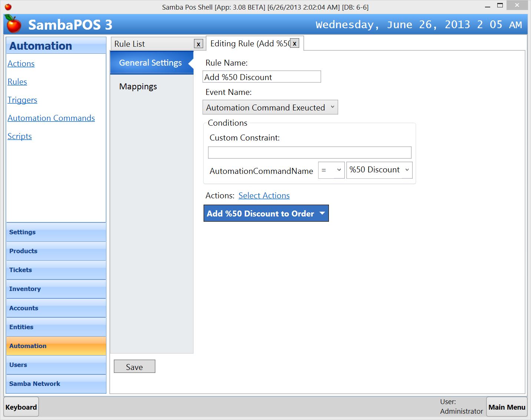Open the Triggers link
Viewport: 531px width, 420px height.
pyautogui.click(x=22, y=100)
